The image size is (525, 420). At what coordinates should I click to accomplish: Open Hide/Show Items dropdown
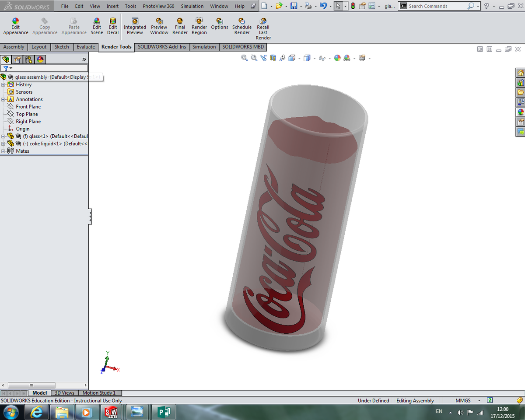pyautogui.click(x=329, y=58)
